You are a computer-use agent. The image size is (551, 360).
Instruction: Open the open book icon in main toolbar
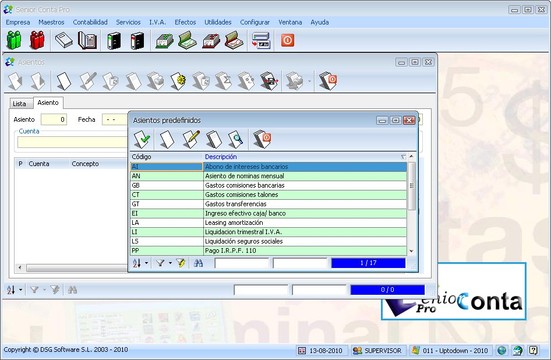coord(87,40)
